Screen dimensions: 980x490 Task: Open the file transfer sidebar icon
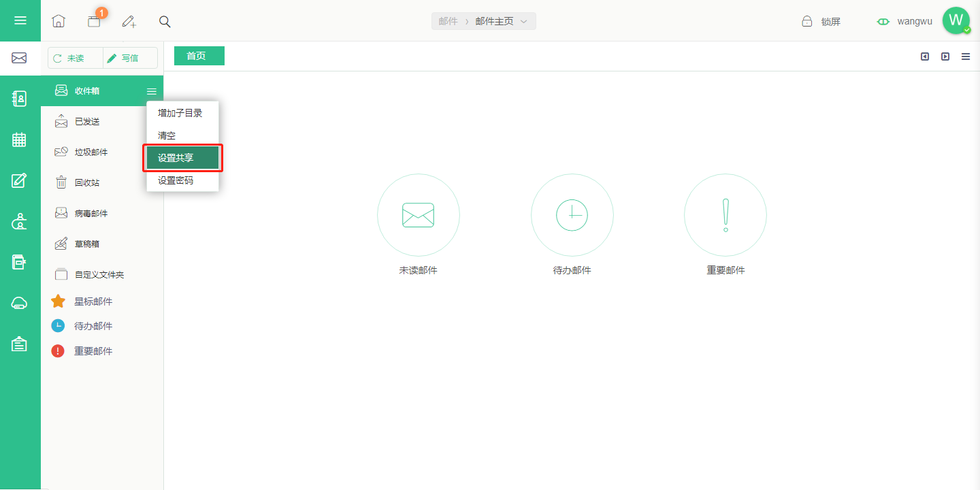(20, 262)
